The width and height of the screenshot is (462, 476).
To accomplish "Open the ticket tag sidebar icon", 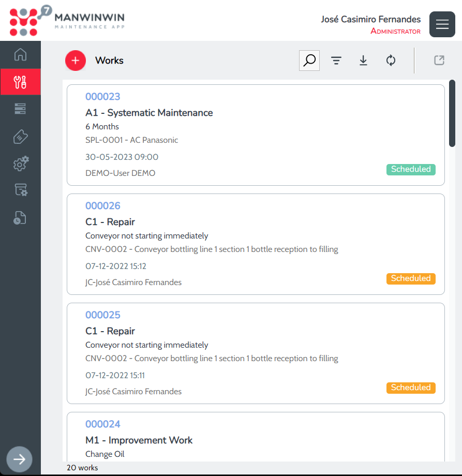I will pos(20,137).
